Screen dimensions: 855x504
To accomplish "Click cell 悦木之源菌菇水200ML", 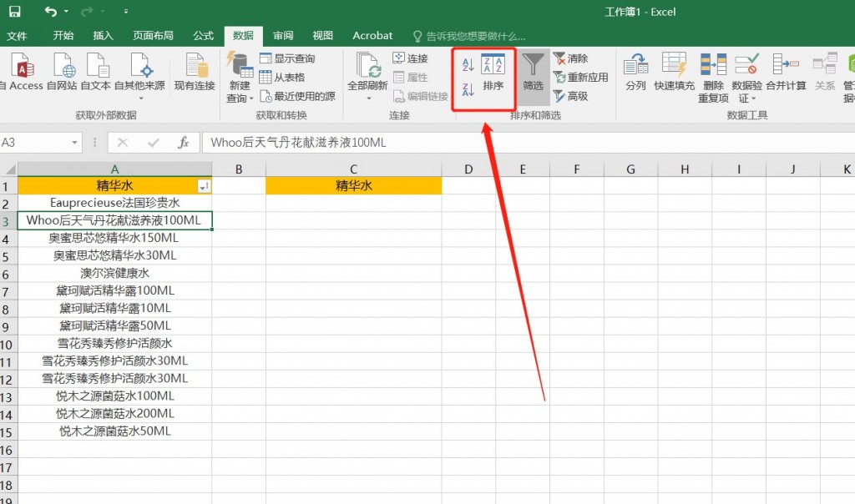I will pyautogui.click(x=114, y=414).
